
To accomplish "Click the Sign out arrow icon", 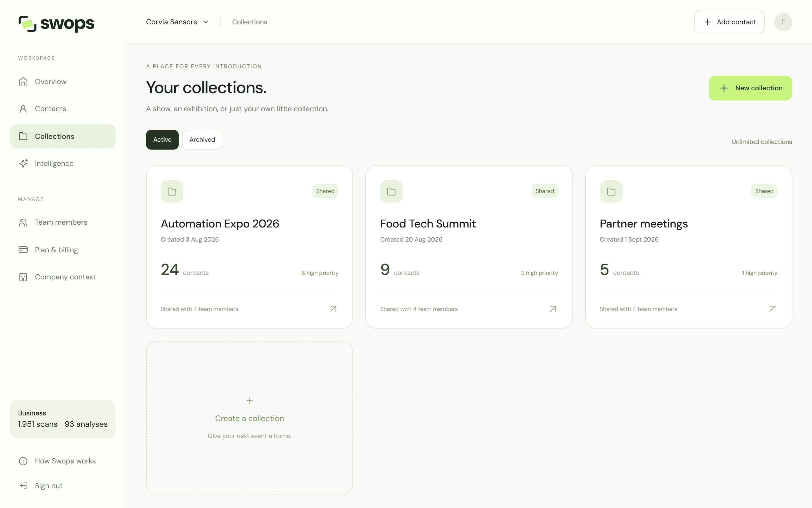I will (x=23, y=485).
